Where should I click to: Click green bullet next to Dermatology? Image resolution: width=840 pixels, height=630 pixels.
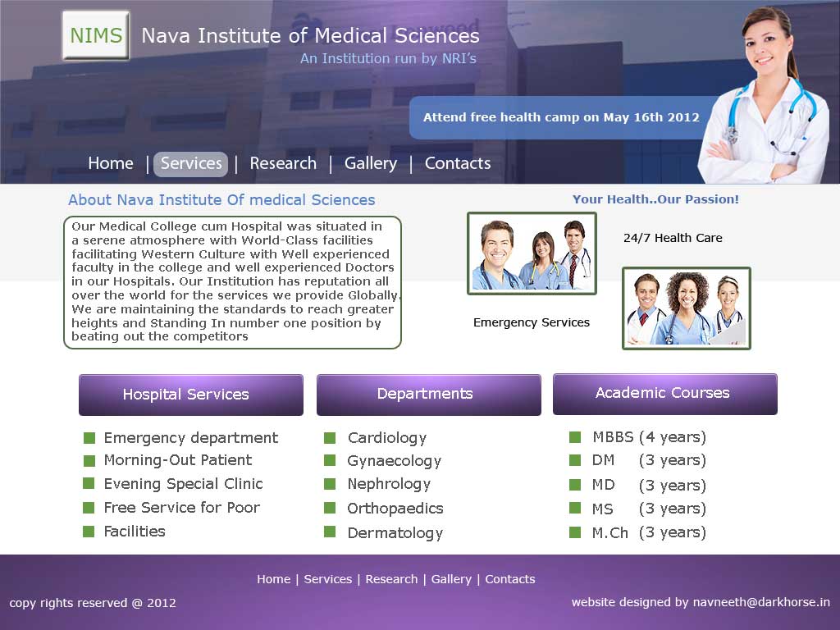click(x=330, y=532)
